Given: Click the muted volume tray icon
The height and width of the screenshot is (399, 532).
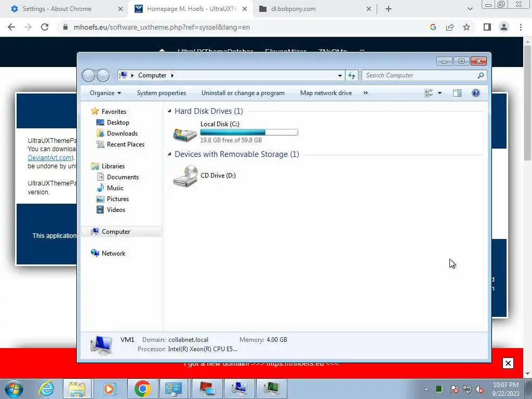Looking at the screenshot, I should pos(480,389).
